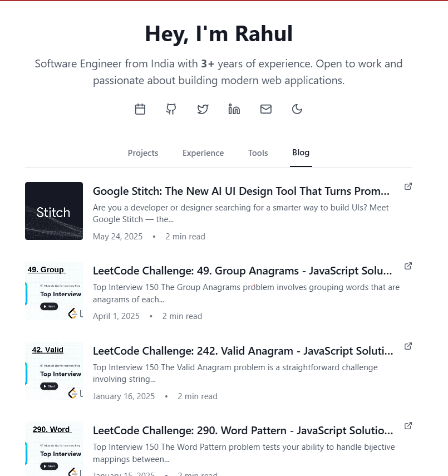Open the Tools tab

click(258, 153)
